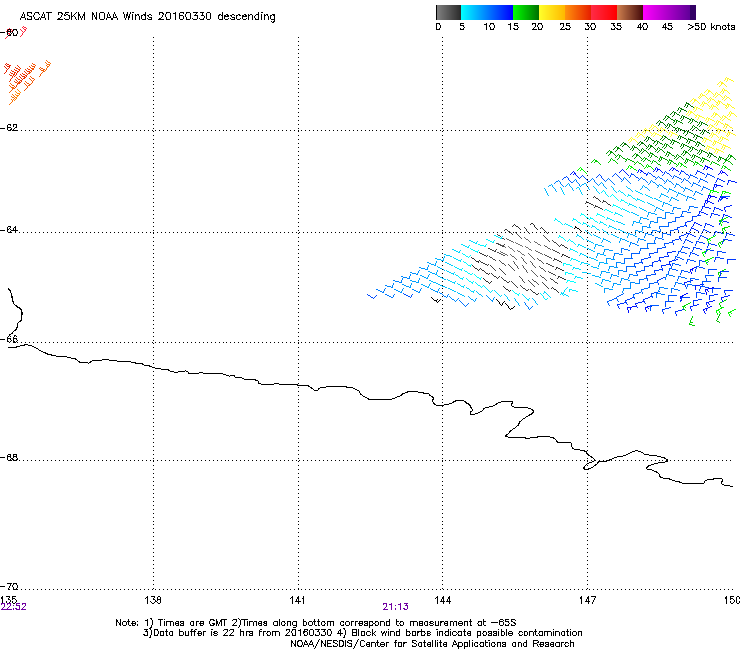Click the longitude label '141'
Screen dimensions: 740x650
click(x=297, y=600)
